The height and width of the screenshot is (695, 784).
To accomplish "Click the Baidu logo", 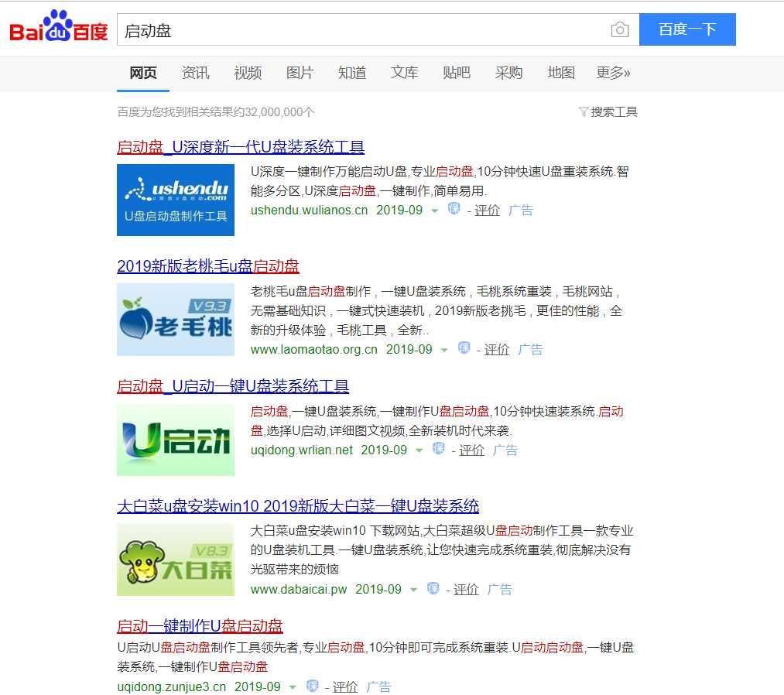I will (59, 26).
